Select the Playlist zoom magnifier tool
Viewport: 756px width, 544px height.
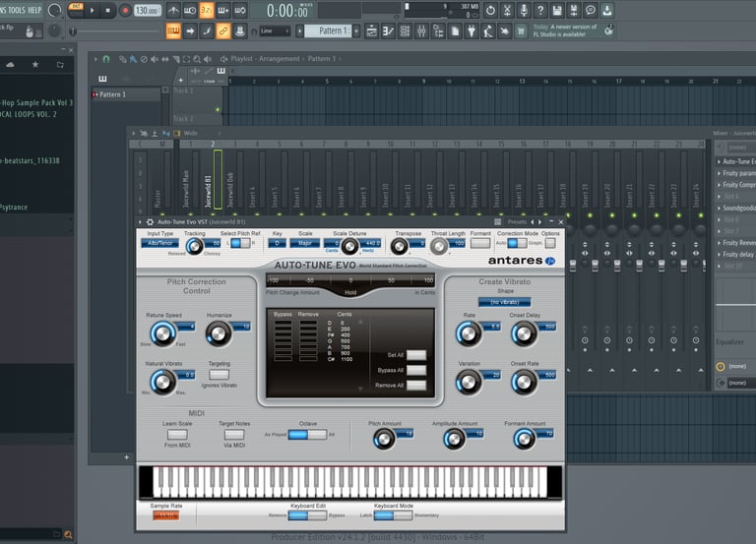tap(197, 59)
